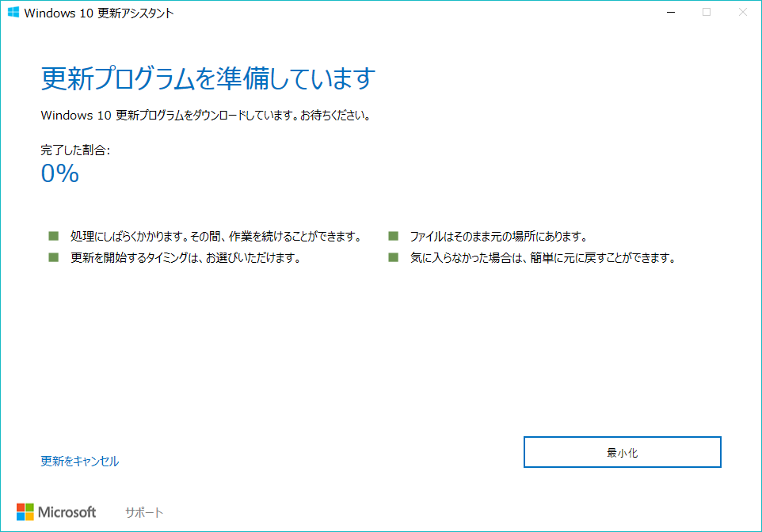Screen dimensions: 762x532
Task: Click the yellow square of the Microsoft logo
Action: click(31, 516)
